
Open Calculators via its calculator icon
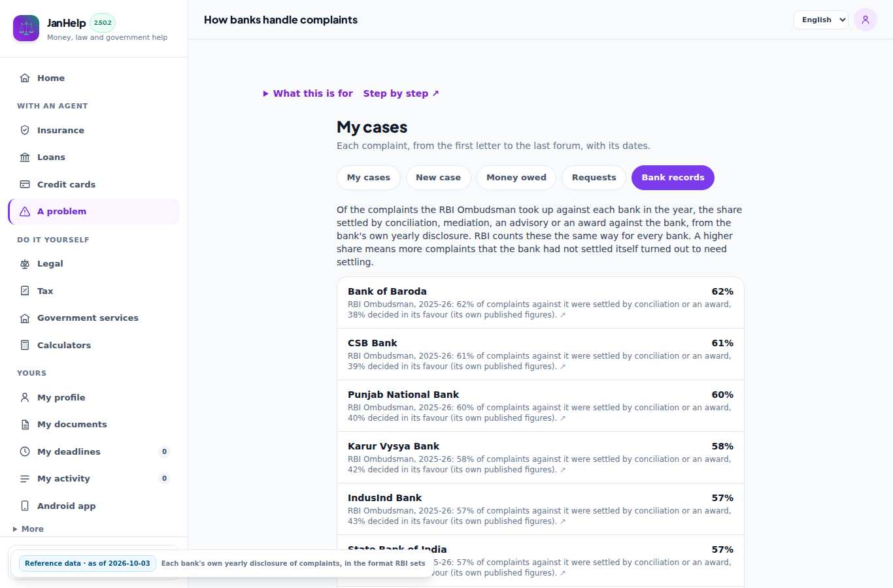(x=25, y=345)
